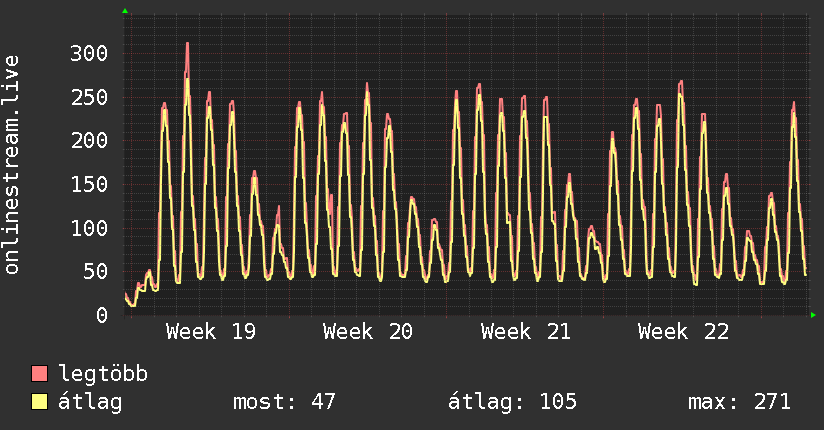Click the 250 y-axis label
This screenshot has height=430, width=824.
(89, 97)
